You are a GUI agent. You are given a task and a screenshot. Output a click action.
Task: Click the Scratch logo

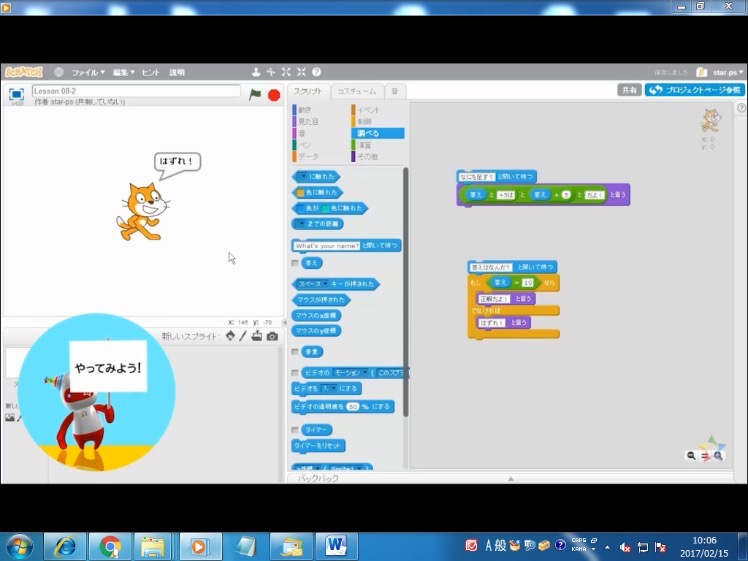pyautogui.click(x=24, y=72)
